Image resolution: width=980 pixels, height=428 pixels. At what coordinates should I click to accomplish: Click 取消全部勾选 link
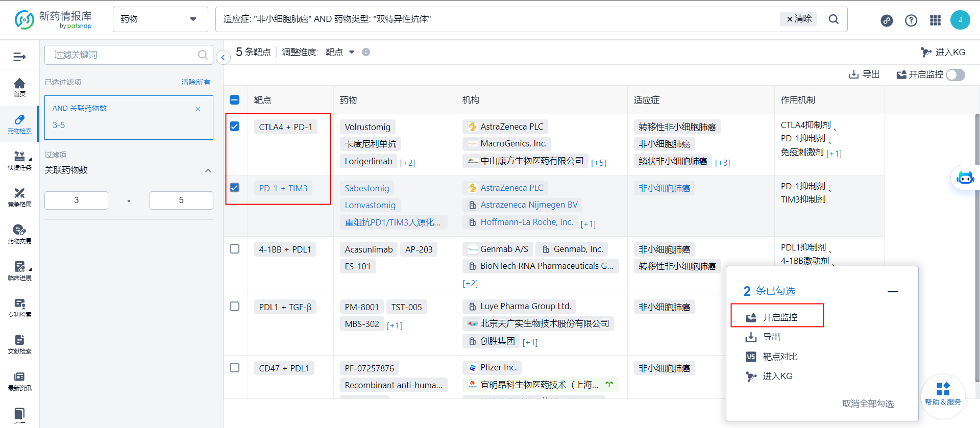point(868,404)
